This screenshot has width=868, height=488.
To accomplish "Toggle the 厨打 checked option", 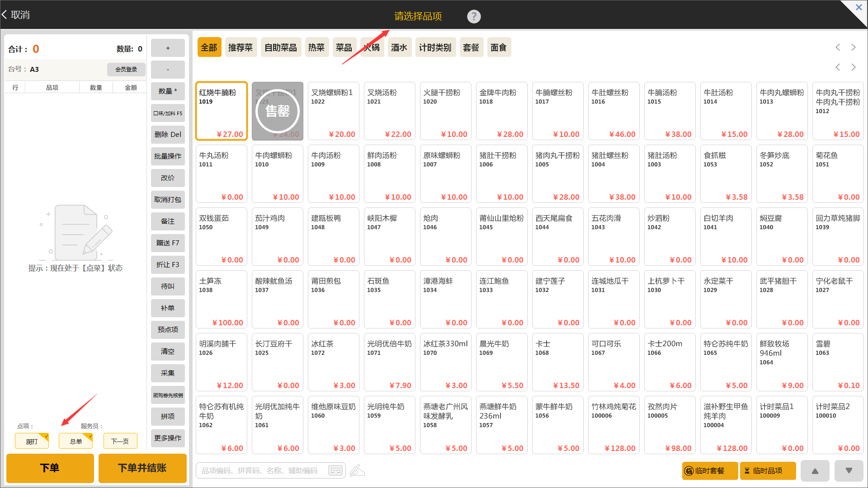I will pos(32,441).
